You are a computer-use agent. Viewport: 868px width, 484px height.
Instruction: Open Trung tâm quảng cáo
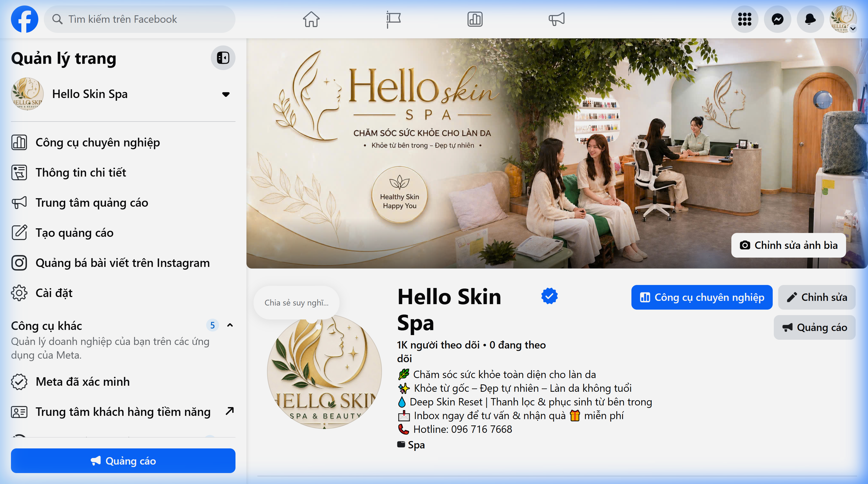(x=123, y=203)
